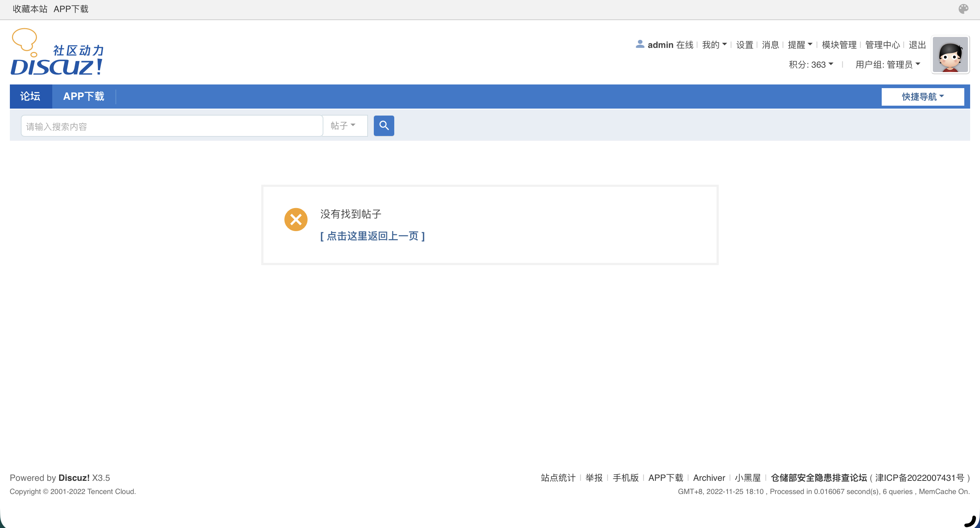980x528 pixels.
Task: Expand the 我的 dropdown menu
Action: tap(714, 45)
